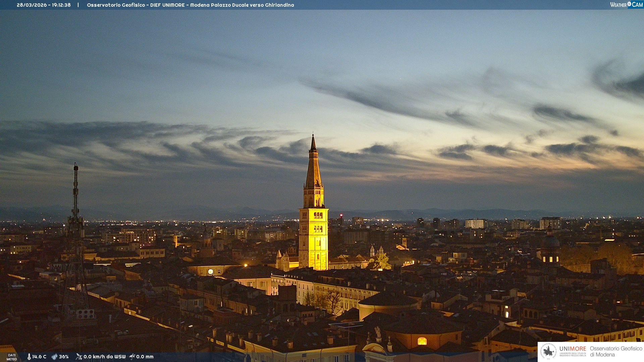Open the DATI METEO label
This screenshot has height=362, width=644.
12,357
